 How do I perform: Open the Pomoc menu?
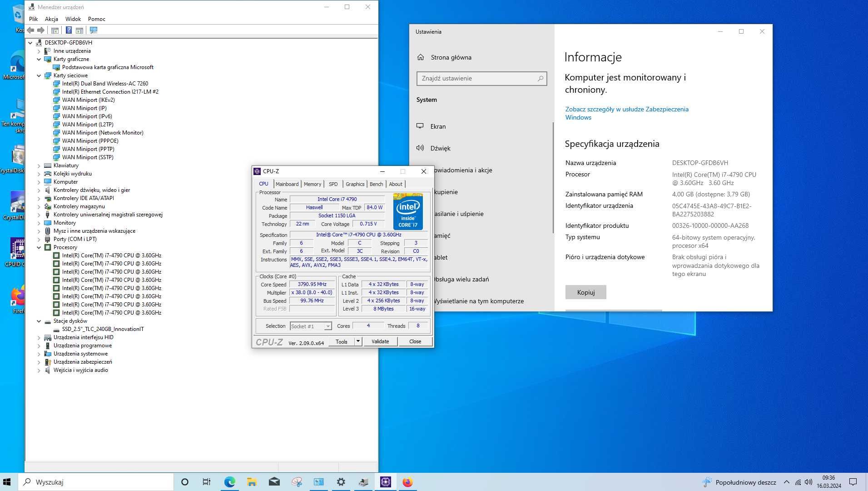[97, 19]
